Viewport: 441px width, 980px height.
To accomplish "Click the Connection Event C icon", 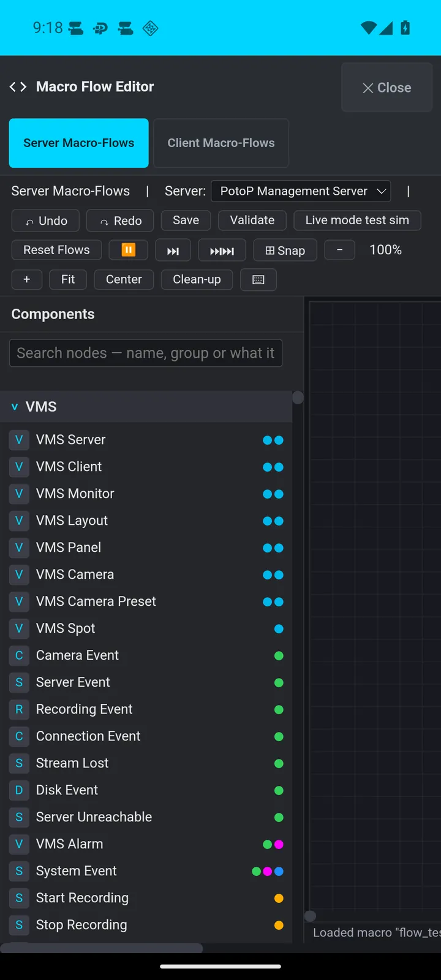I will 19,736.
